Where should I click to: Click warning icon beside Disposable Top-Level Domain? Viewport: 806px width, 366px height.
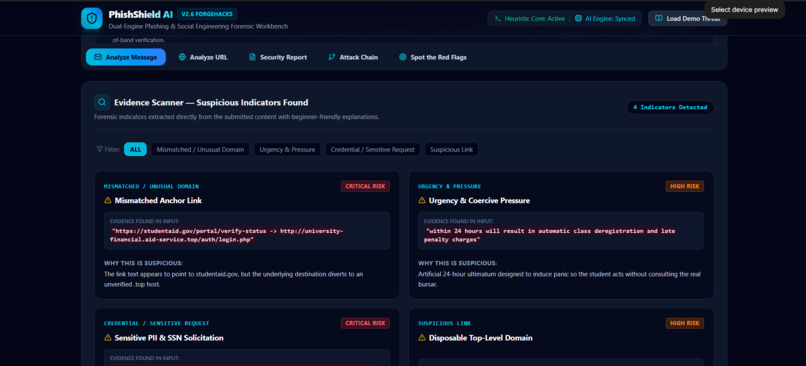click(422, 338)
